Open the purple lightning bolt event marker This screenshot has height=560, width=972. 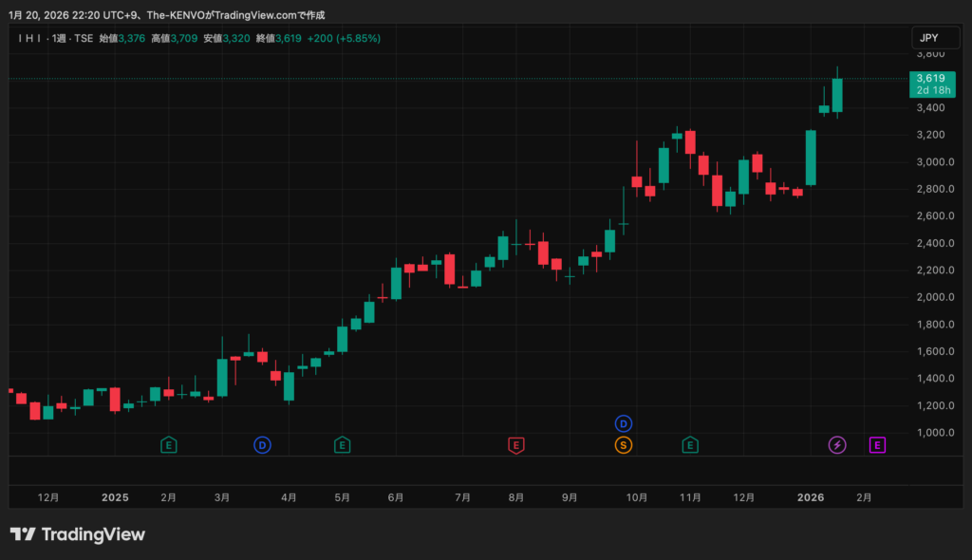[x=837, y=444]
